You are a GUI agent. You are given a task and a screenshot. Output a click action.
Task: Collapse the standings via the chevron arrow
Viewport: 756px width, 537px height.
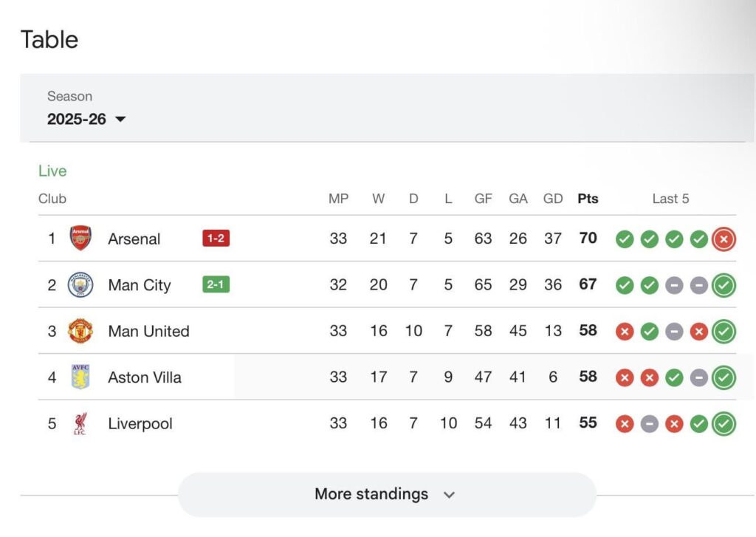pos(451,495)
